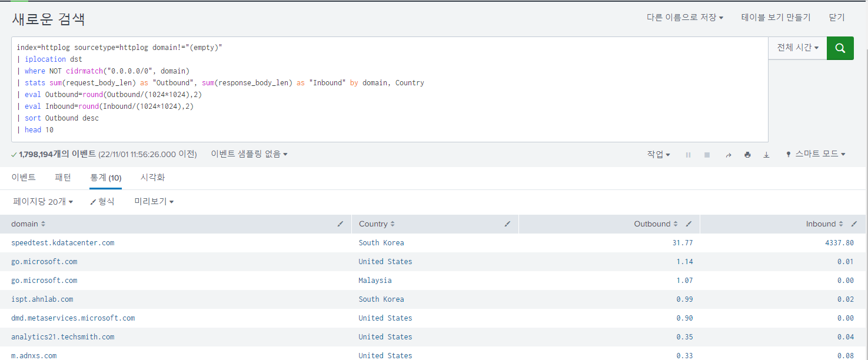Open the 다른 이름으로 저장 dropdown
This screenshot has width=868, height=360.
point(685,18)
